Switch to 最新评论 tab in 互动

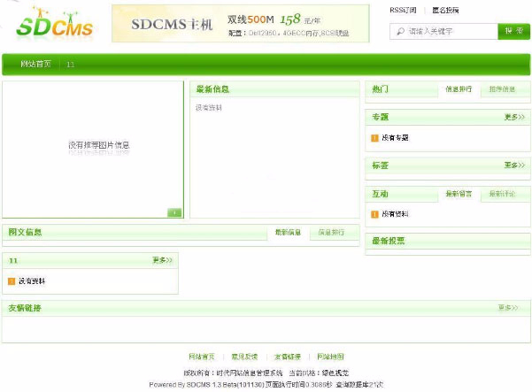click(502, 194)
